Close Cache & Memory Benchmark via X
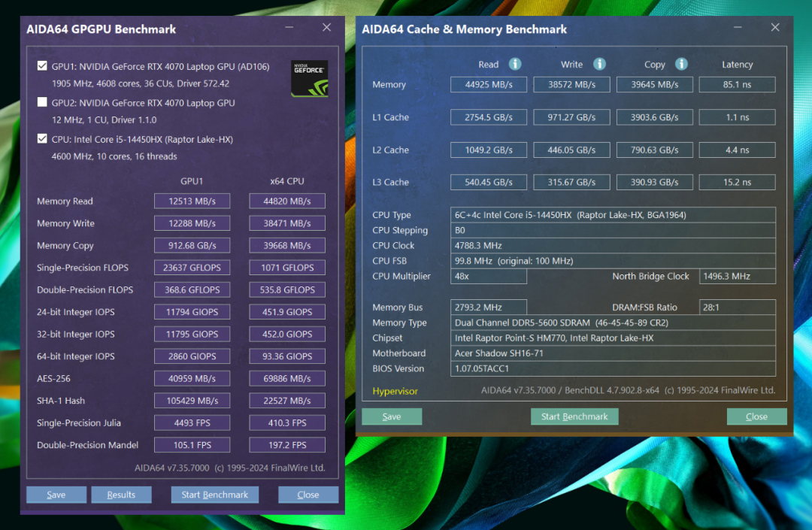 pyautogui.click(x=774, y=27)
